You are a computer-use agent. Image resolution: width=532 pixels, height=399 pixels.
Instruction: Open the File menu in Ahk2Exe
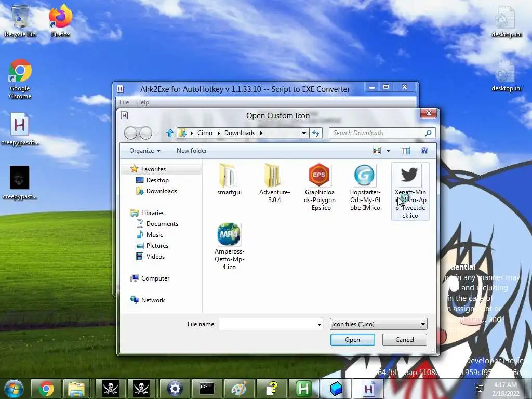(124, 102)
